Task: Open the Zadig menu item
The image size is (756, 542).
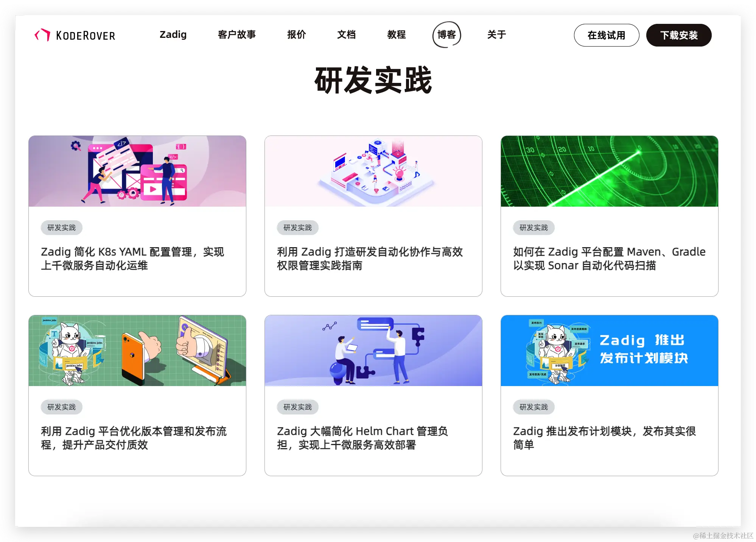Action: 173,35
